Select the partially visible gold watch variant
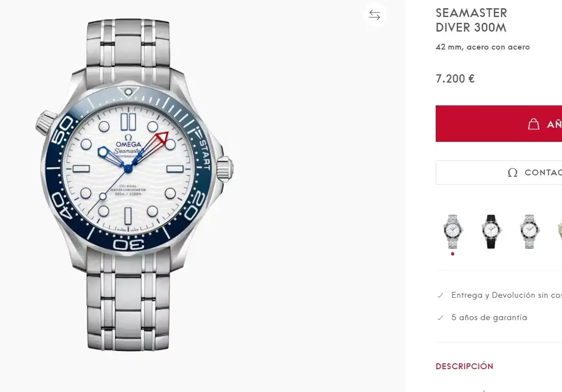 point(559,231)
